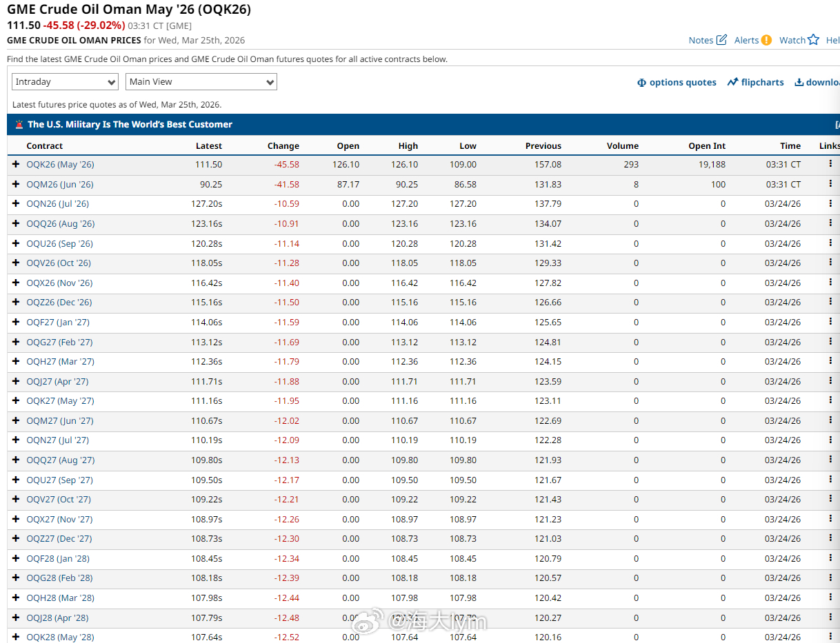This screenshot has width=840, height=643.
Task: Click the orange Alerts icon
Action: 766,40
